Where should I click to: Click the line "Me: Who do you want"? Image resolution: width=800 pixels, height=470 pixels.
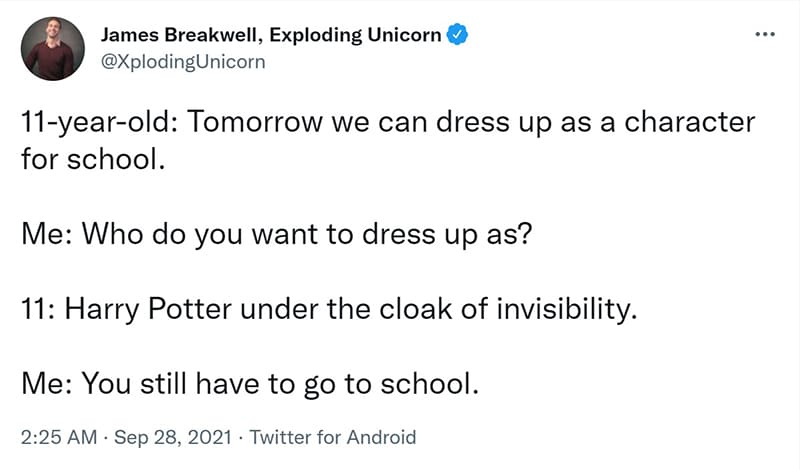(x=277, y=235)
